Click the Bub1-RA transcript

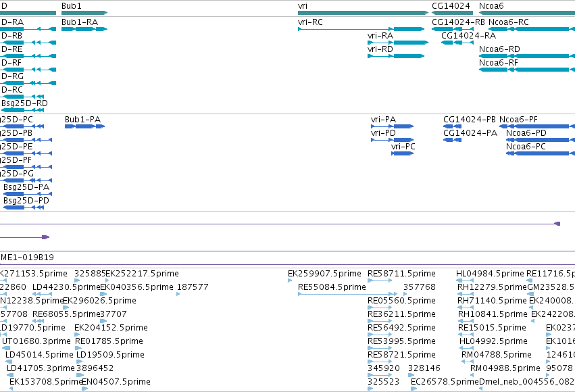click(84, 29)
